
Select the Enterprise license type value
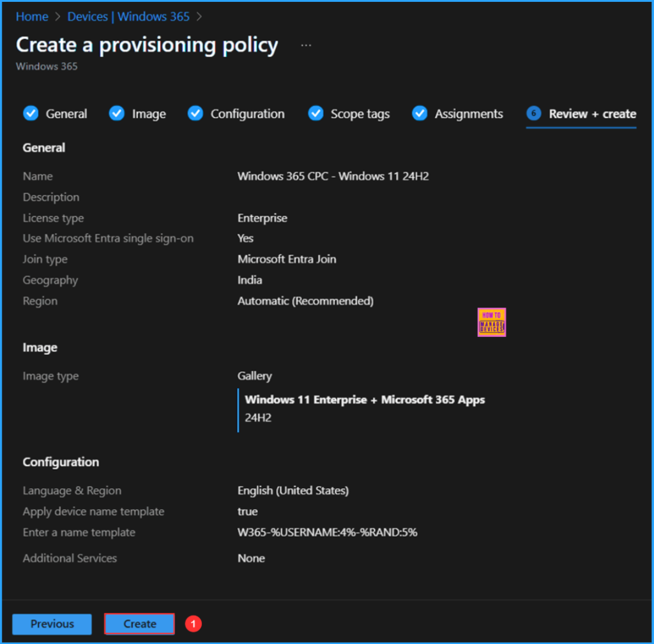click(x=262, y=218)
